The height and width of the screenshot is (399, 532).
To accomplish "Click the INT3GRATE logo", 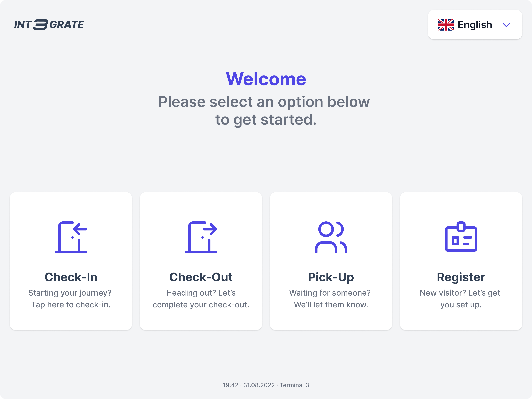I will [x=49, y=25].
